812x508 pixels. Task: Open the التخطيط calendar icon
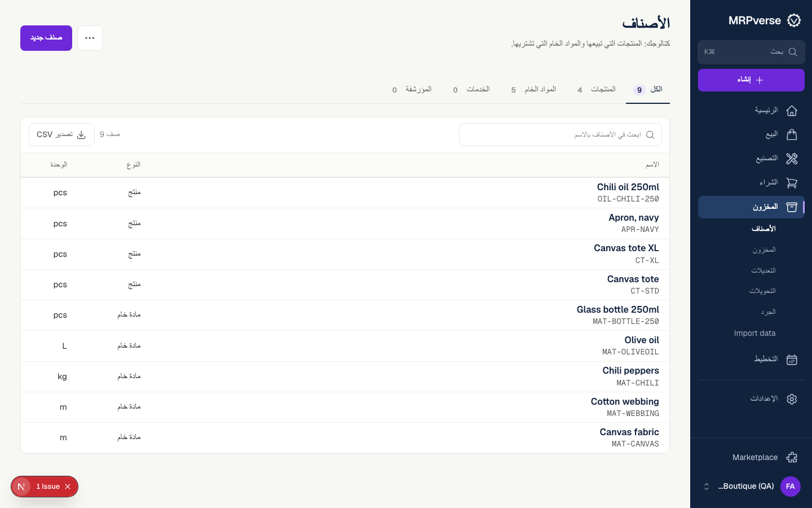[792, 360]
